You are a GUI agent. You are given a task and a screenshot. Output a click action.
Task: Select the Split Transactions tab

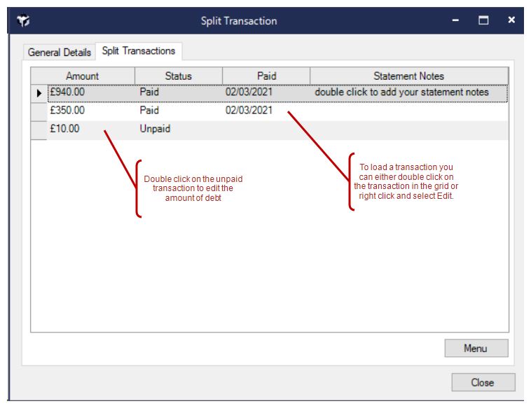[139, 51]
